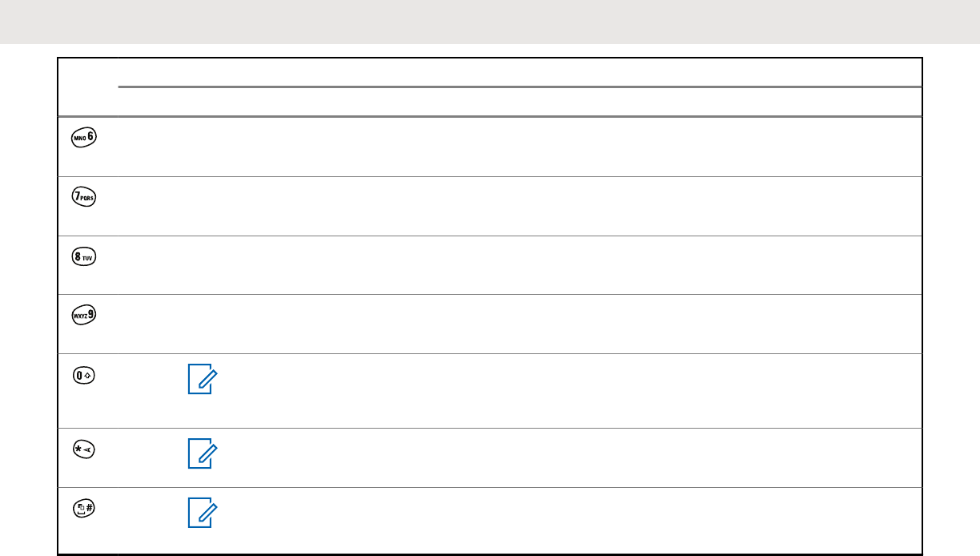980x556 pixels.
Task: Select the blank text area after the star key note icon
Action: 568,457
